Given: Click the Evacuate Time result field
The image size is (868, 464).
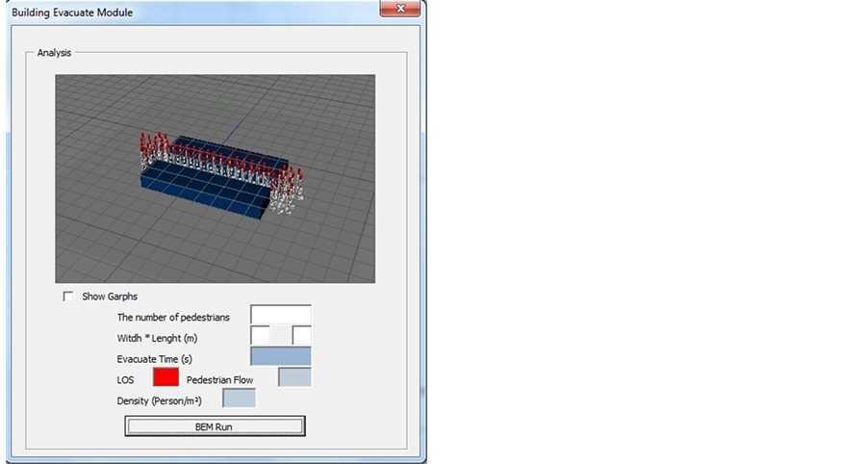Looking at the screenshot, I should pos(281,357).
